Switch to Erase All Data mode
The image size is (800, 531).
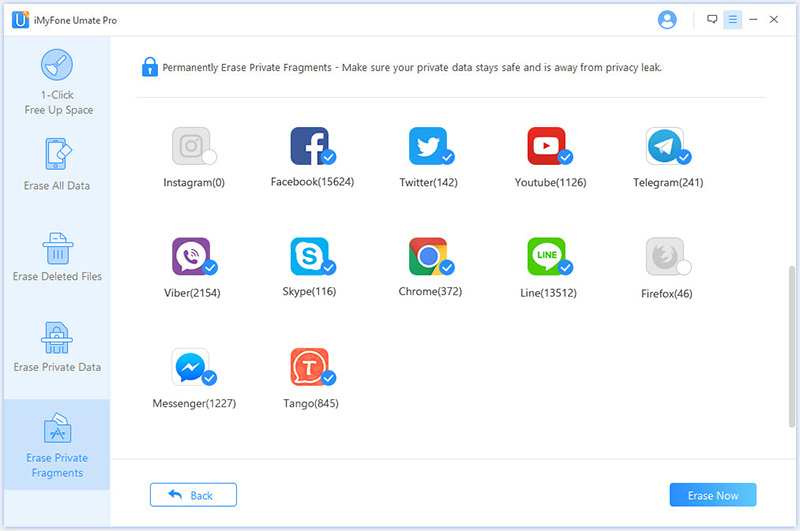pyautogui.click(x=57, y=164)
